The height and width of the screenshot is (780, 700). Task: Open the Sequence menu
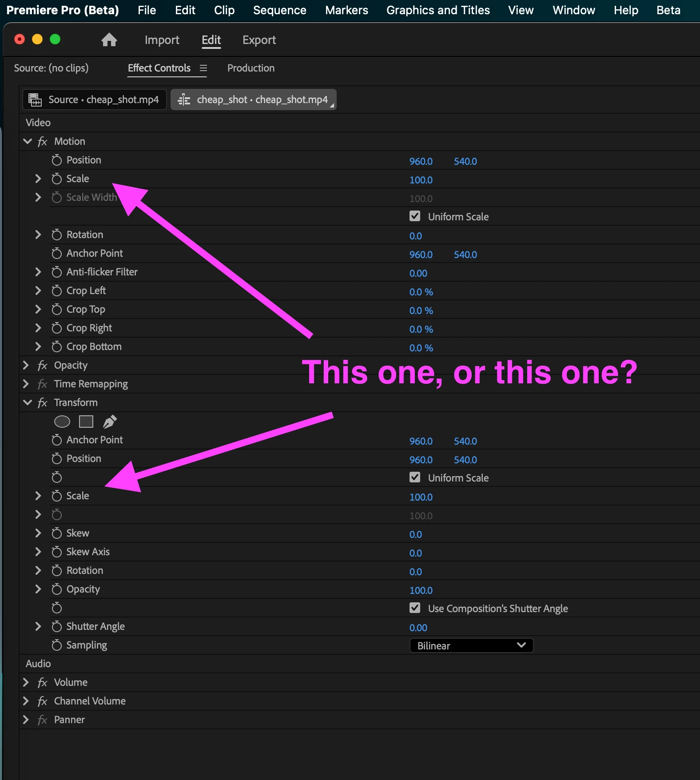(280, 10)
